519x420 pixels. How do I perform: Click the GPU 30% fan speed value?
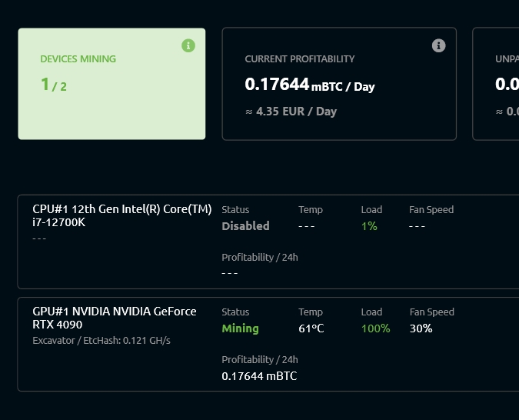421,328
